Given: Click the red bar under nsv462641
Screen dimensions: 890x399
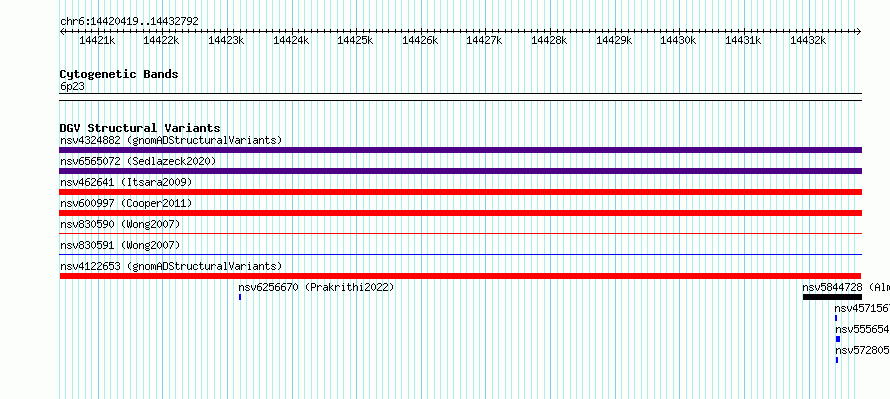Looking at the screenshot, I should click(x=460, y=192).
